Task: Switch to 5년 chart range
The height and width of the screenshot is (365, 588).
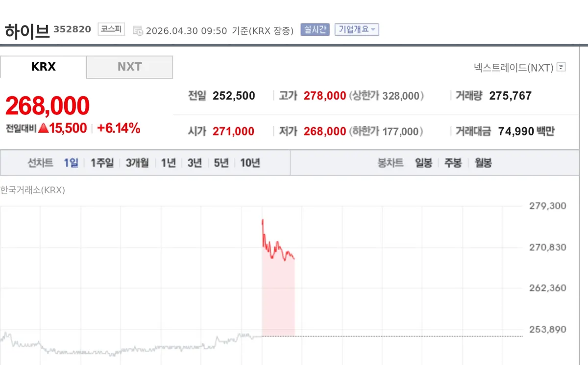Action: (221, 163)
